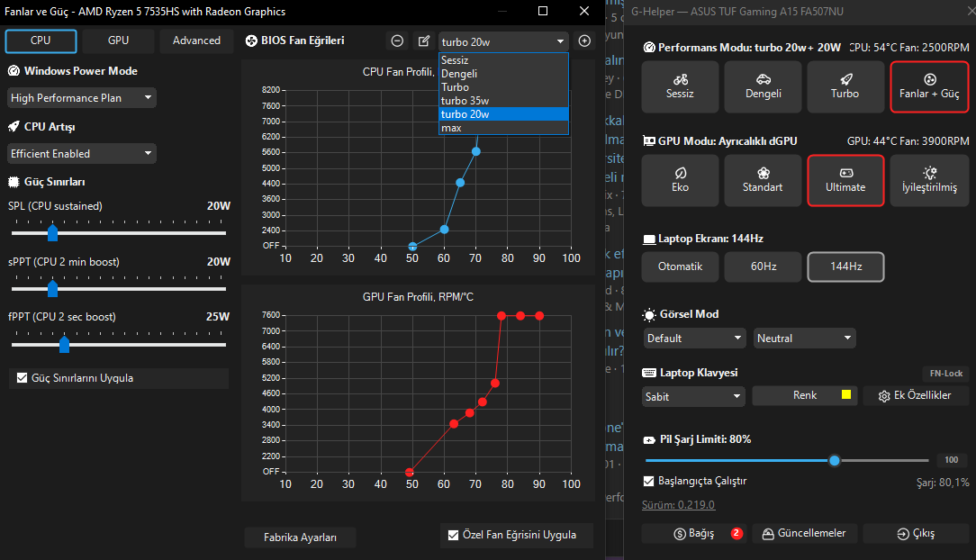
Task: Open Güncellemeler updates button
Action: pyautogui.click(x=805, y=533)
